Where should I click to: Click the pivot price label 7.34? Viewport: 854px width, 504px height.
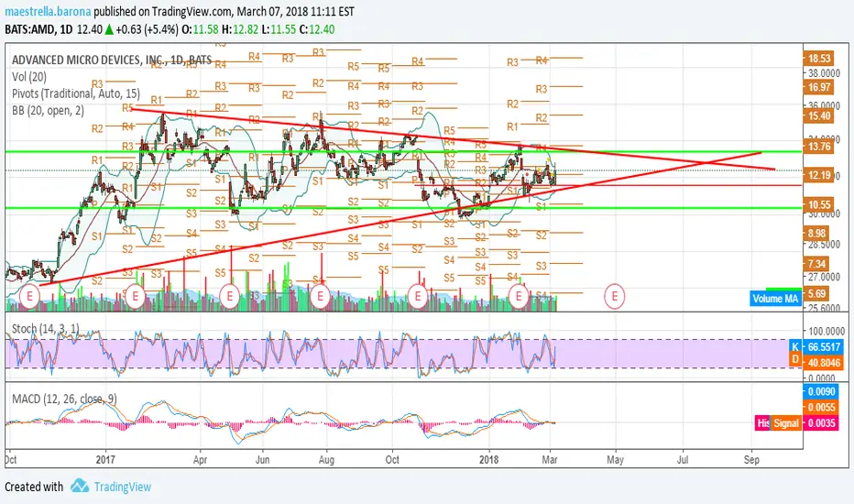[x=817, y=264]
